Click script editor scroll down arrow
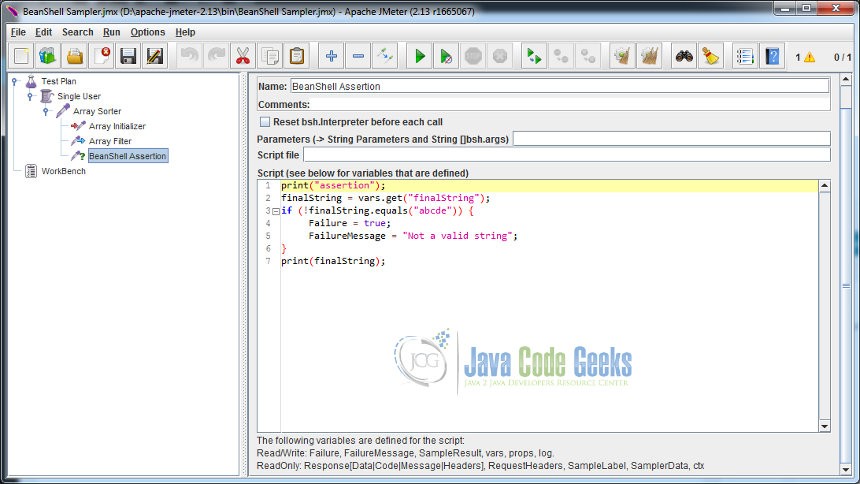Viewport: 860px width, 484px height. pos(824,426)
